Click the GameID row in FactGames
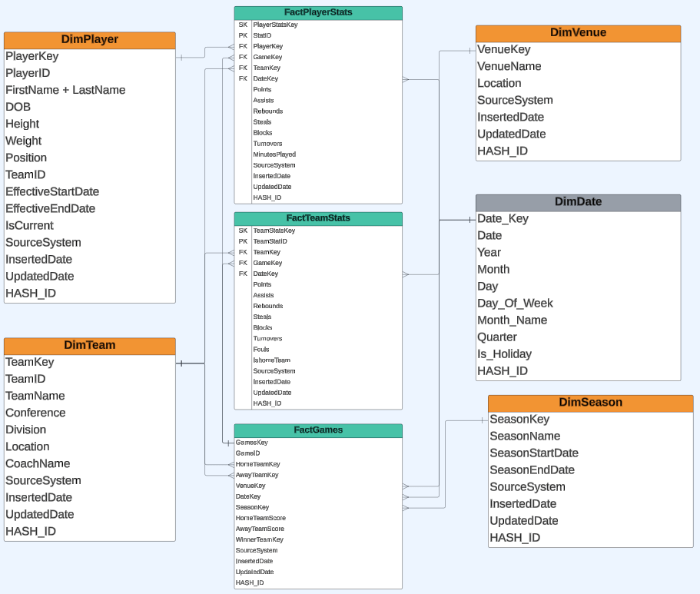Image resolution: width=700 pixels, height=594 pixels. click(318, 453)
